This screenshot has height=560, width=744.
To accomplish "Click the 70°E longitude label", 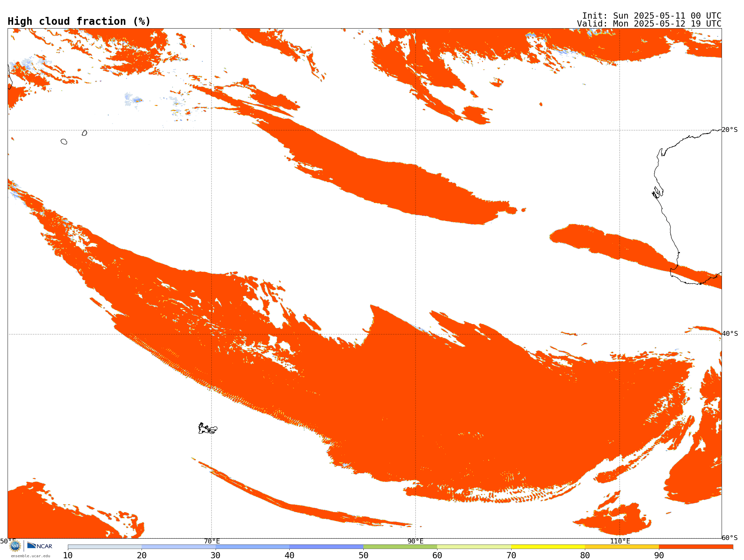I will coord(212,541).
